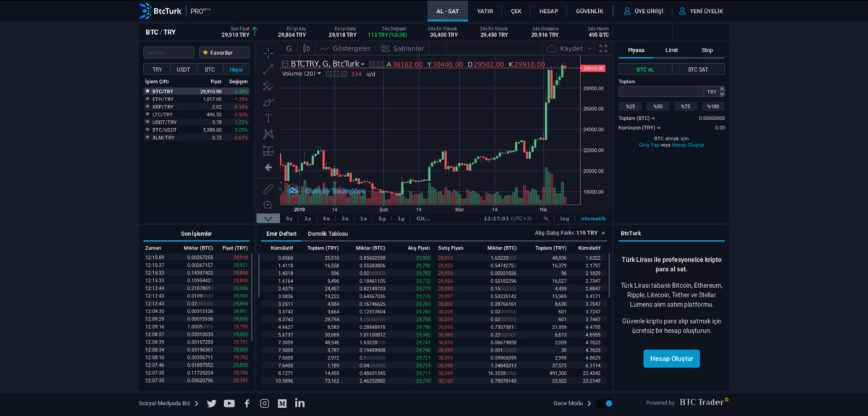Toggle favorite star for ETH/TRY

pyautogui.click(x=148, y=99)
